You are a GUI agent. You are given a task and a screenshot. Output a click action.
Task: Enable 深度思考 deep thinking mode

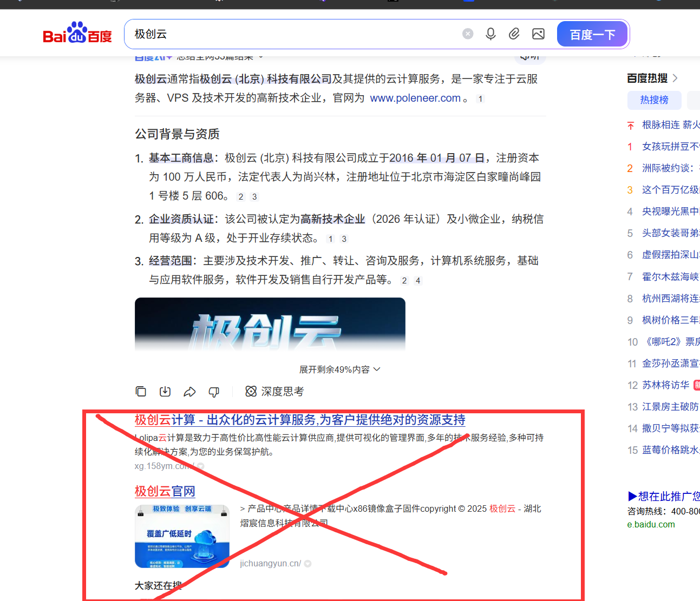coord(275,391)
